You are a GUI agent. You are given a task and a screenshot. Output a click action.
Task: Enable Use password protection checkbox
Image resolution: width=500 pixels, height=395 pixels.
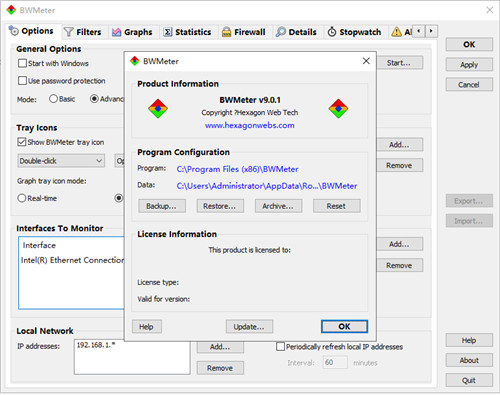click(22, 81)
